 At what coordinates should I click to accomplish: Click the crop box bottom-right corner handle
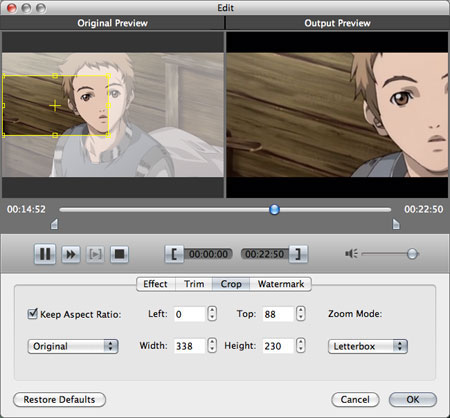[108, 135]
